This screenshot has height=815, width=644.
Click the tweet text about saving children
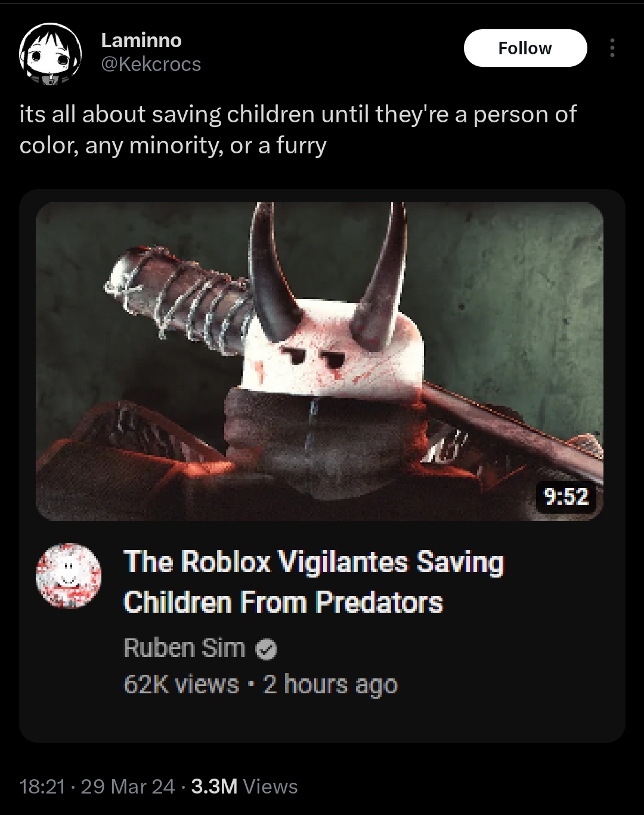pyautogui.click(x=298, y=129)
